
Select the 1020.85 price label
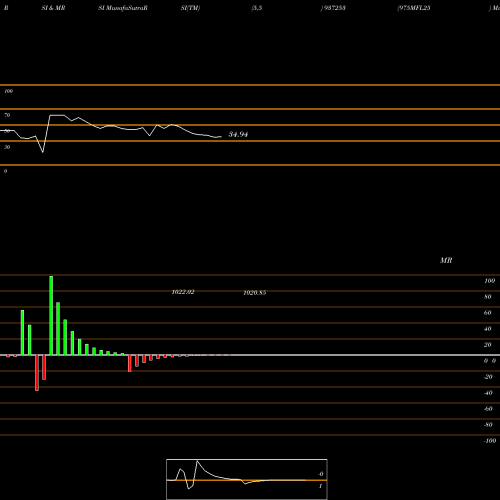(255, 293)
